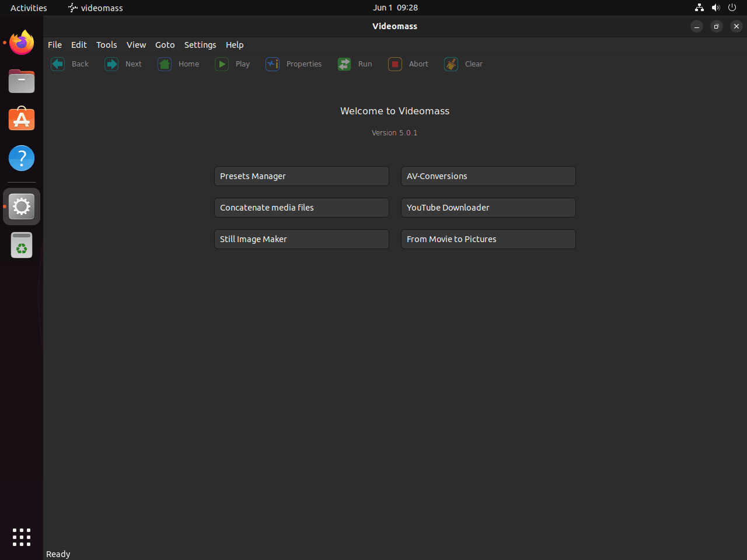Click the videomass app menu in top bar
This screenshot has width=747, height=560.
96,8
